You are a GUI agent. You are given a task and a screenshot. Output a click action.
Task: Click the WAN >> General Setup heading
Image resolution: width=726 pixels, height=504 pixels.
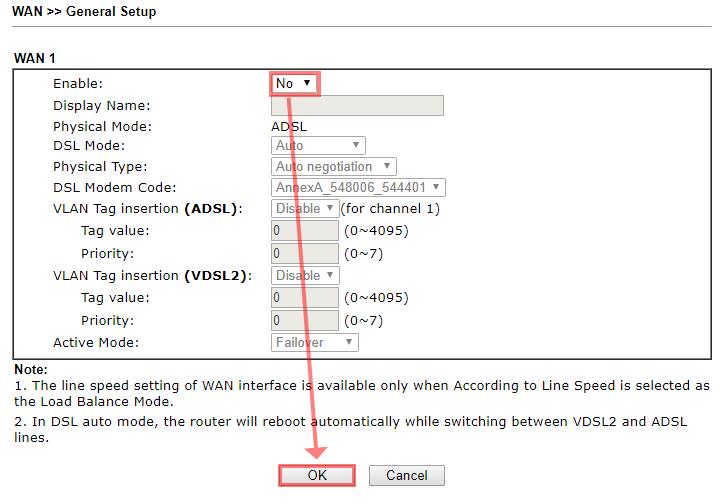(84, 12)
